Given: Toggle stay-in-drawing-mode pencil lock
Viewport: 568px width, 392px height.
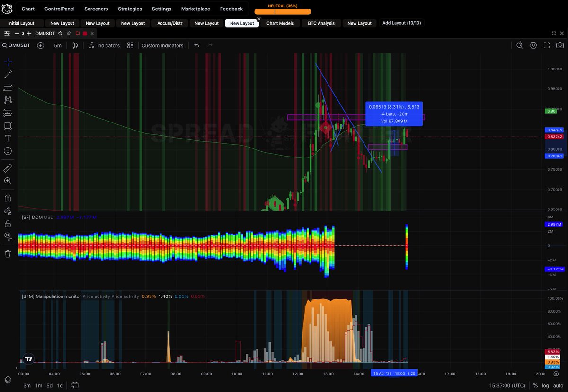Looking at the screenshot, I should click(x=8, y=211).
